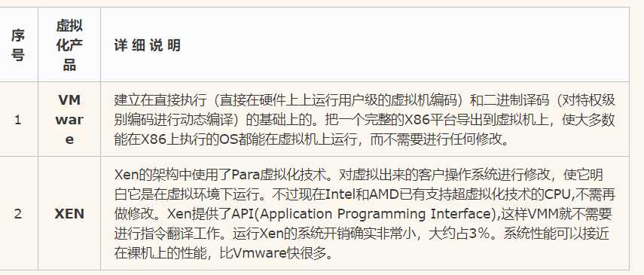Click the 'VMware' product cell
The height and width of the screenshot is (275, 644).
[x=69, y=120]
